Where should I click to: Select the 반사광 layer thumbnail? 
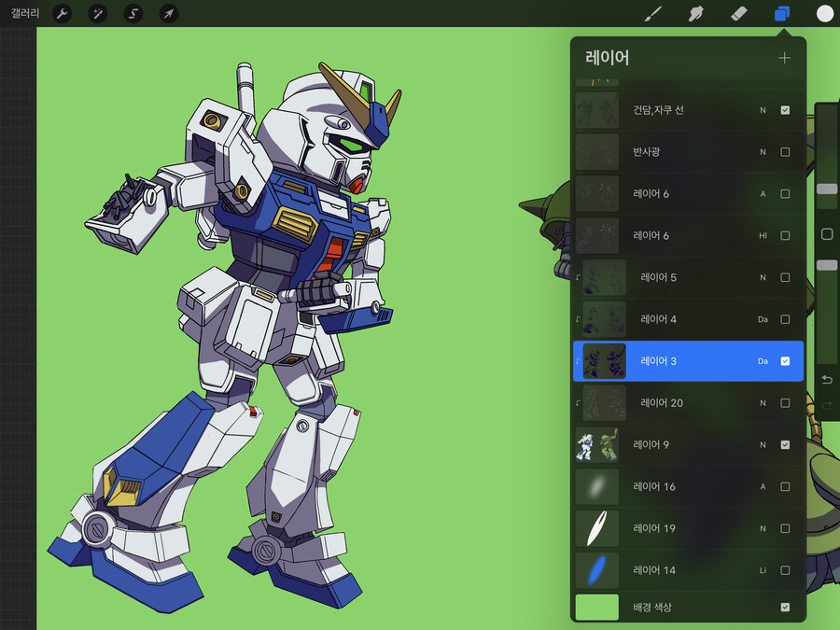point(596,152)
